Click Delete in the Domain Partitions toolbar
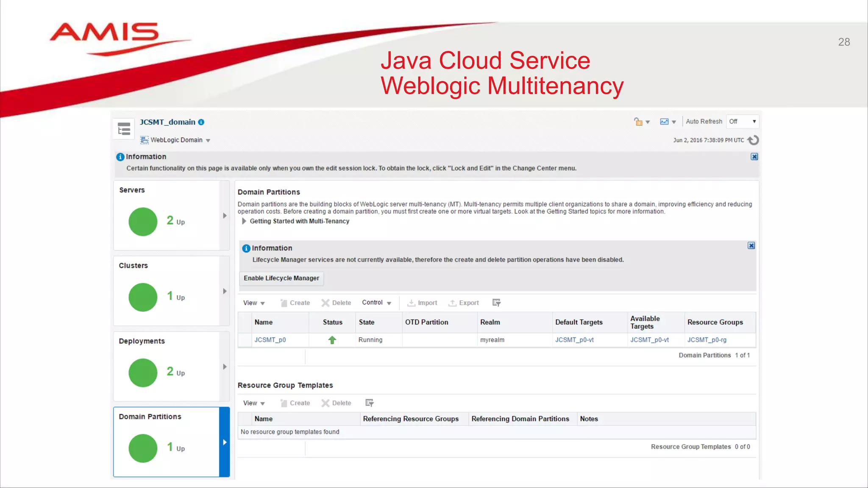 tap(337, 303)
